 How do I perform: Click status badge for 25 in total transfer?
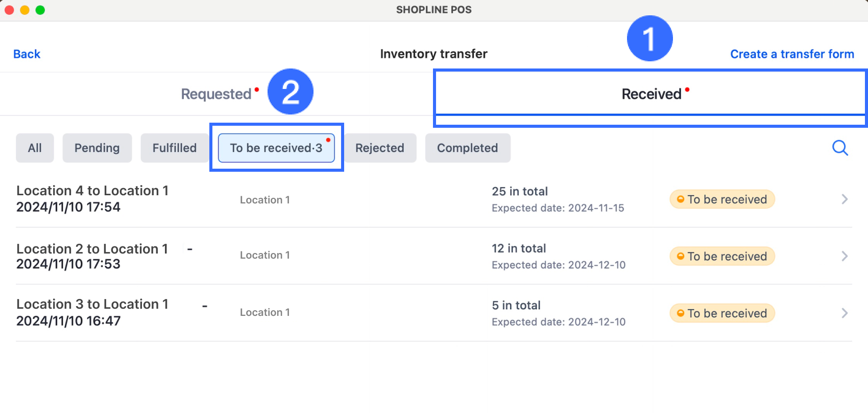(722, 199)
